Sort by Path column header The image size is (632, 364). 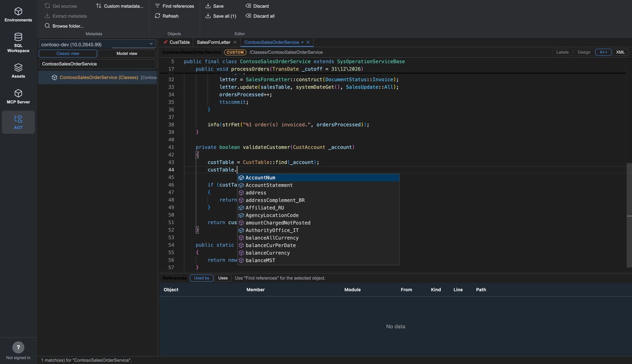pos(481,290)
